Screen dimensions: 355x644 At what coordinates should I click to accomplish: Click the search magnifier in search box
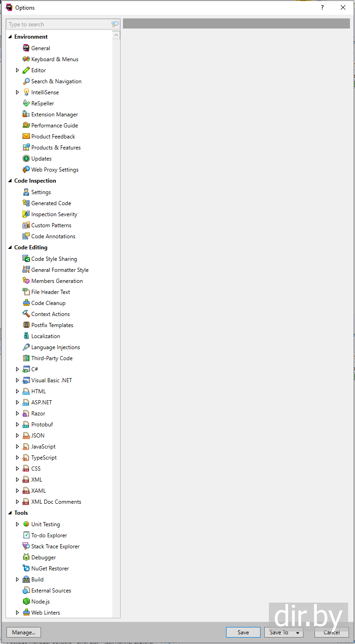[x=115, y=24]
